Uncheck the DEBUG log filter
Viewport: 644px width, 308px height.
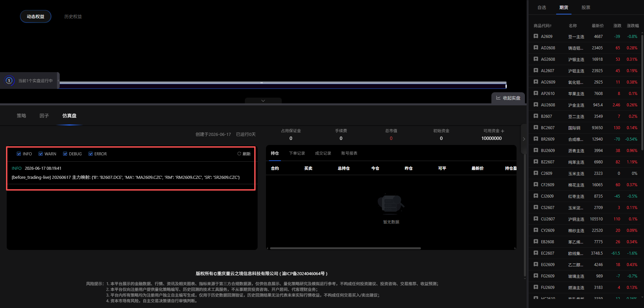tap(65, 154)
